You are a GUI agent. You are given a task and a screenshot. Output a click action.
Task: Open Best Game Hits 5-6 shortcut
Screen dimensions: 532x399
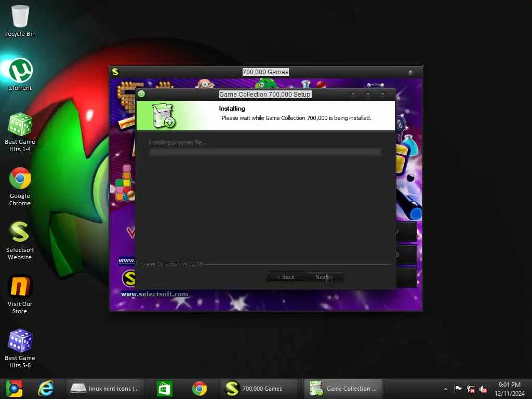click(x=20, y=349)
